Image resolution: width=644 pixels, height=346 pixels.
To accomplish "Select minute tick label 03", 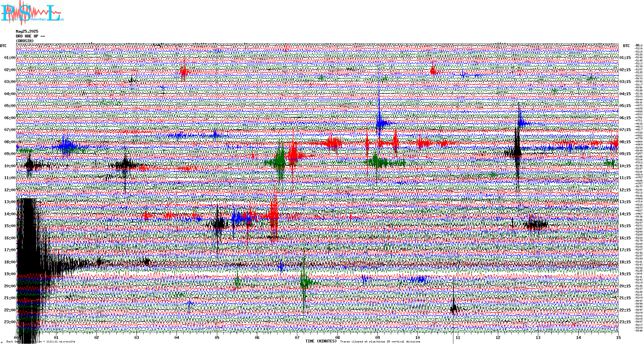I will 137,337.
